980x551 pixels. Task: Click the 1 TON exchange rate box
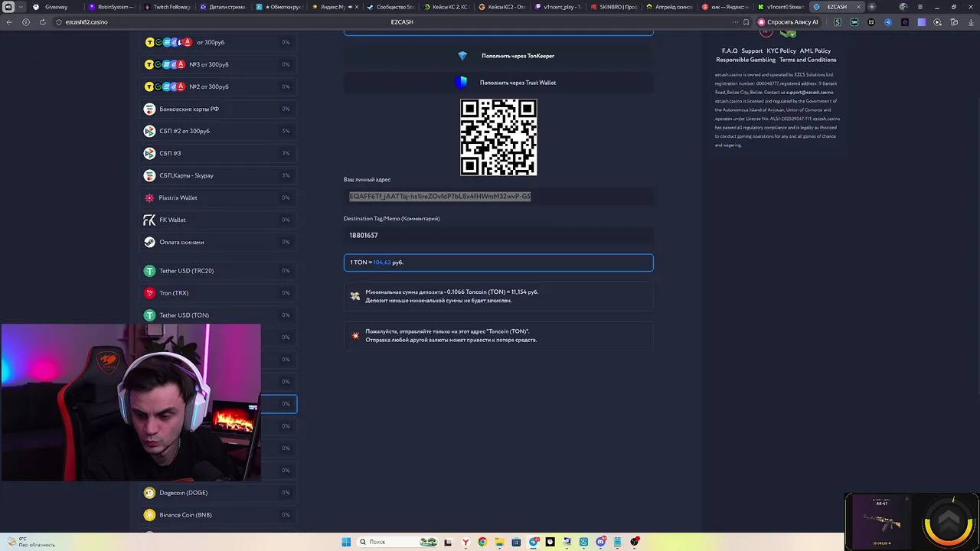(x=498, y=262)
